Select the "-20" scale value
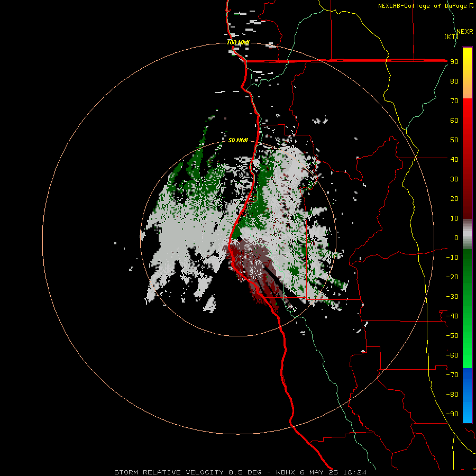The image size is (476, 476). [x=452, y=277]
